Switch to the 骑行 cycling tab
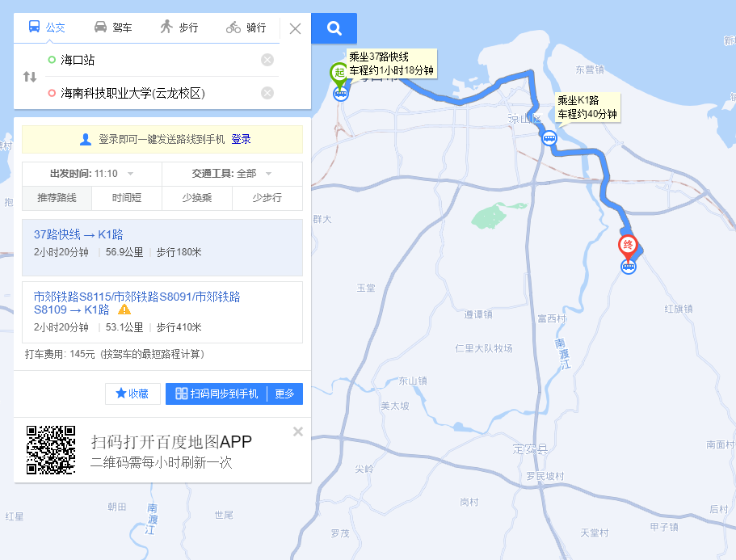This screenshot has height=560, width=736. 246,27
